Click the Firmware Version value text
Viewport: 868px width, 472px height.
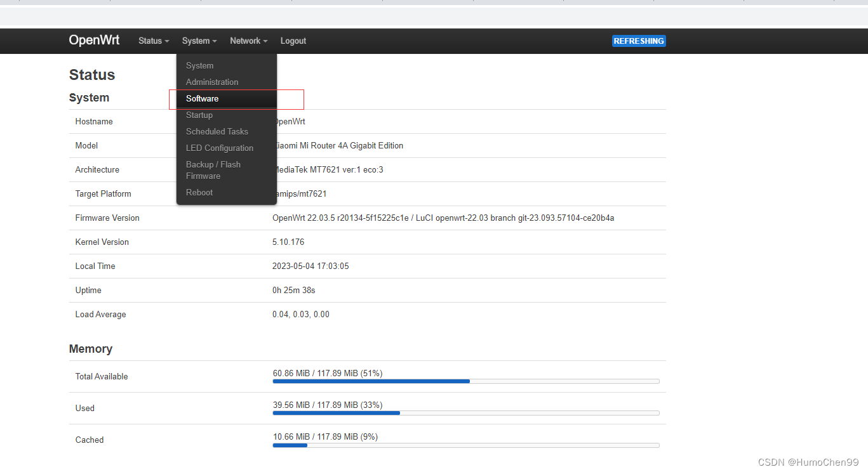[443, 218]
